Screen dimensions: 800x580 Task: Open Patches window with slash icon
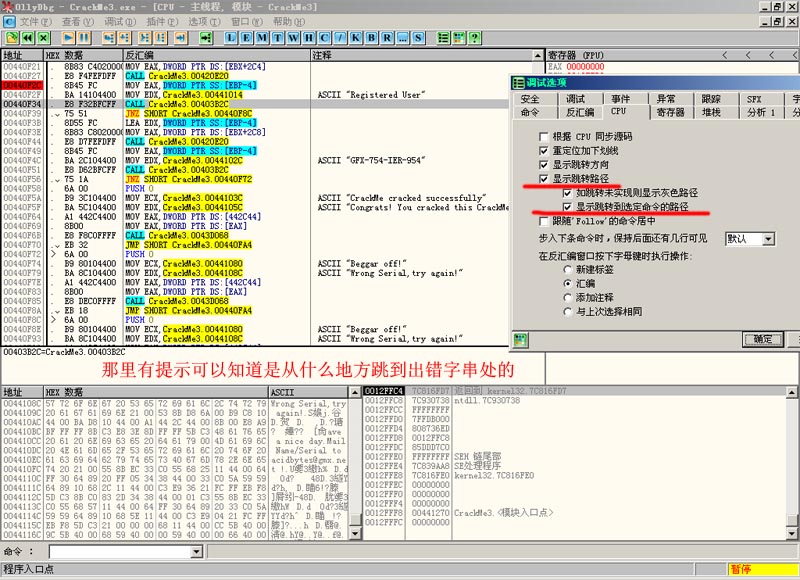point(340,38)
